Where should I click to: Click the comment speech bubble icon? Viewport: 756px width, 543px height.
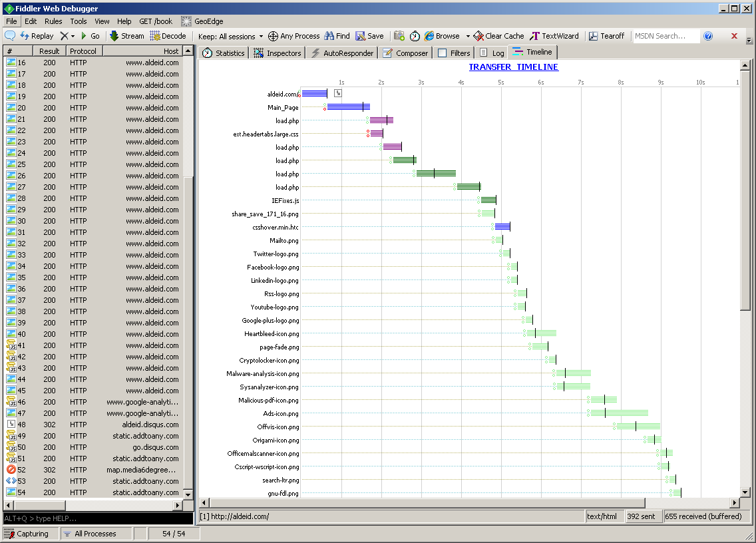click(x=10, y=36)
